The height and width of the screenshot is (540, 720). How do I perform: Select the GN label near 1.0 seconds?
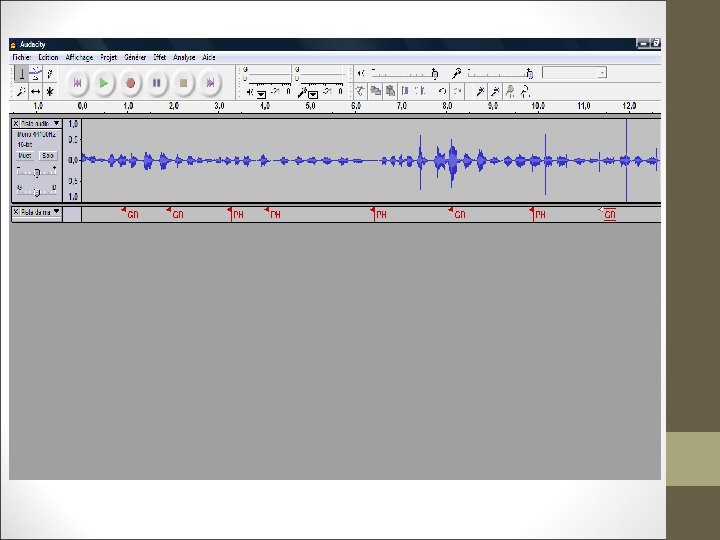tap(133, 214)
